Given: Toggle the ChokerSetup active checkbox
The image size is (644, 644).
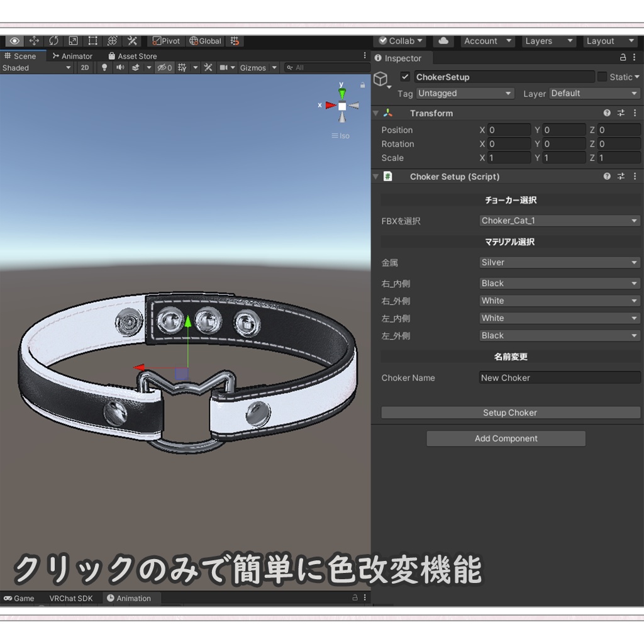Looking at the screenshot, I should pos(405,77).
